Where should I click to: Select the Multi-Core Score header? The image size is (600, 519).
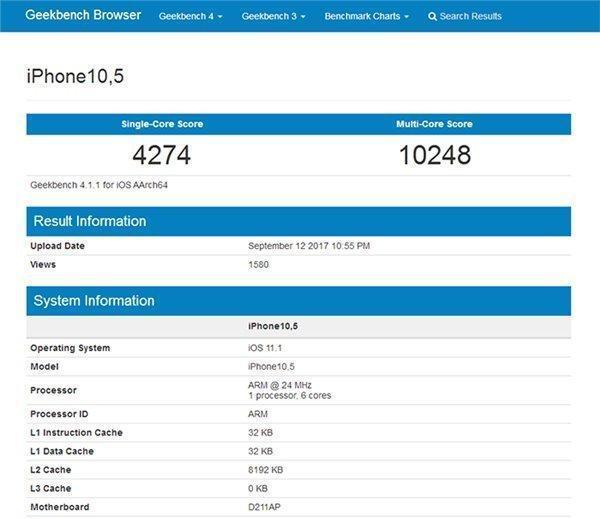[x=434, y=124]
